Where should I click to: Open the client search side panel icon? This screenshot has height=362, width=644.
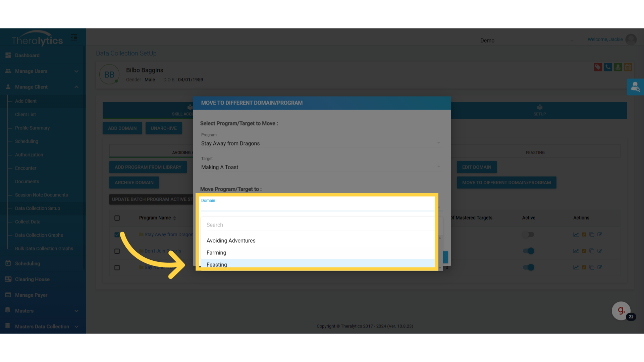tap(635, 87)
